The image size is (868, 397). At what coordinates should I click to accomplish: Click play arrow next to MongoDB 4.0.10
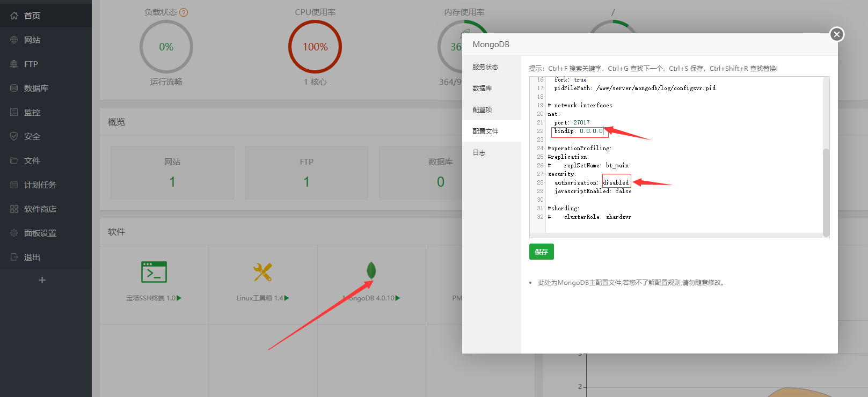tap(398, 298)
